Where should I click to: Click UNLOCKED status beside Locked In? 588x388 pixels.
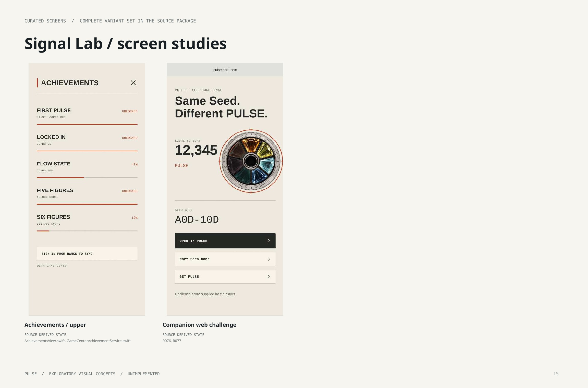tap(130, 138)
